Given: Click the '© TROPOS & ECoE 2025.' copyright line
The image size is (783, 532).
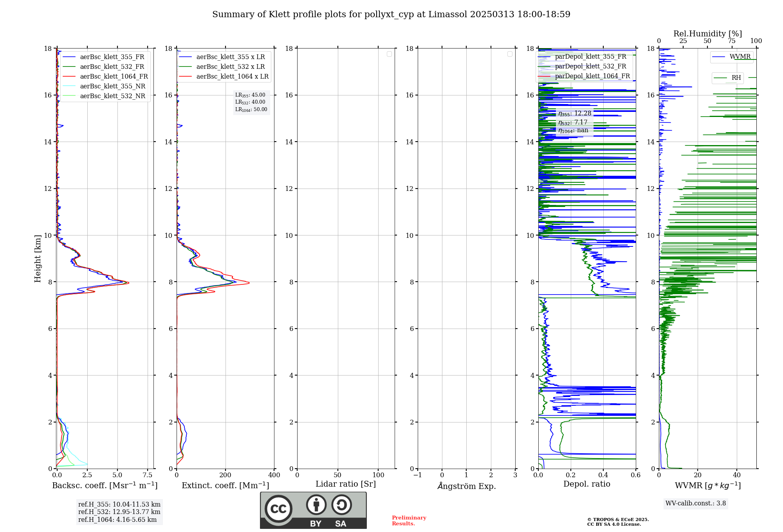Looking at the screenshot, I should coord(618,519).
